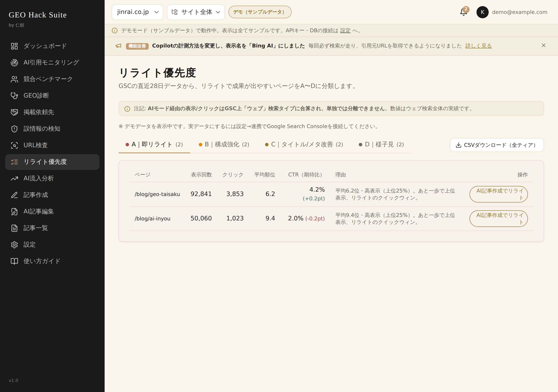
Task: Click the K user avatar circle
Action: click(482, 12)
